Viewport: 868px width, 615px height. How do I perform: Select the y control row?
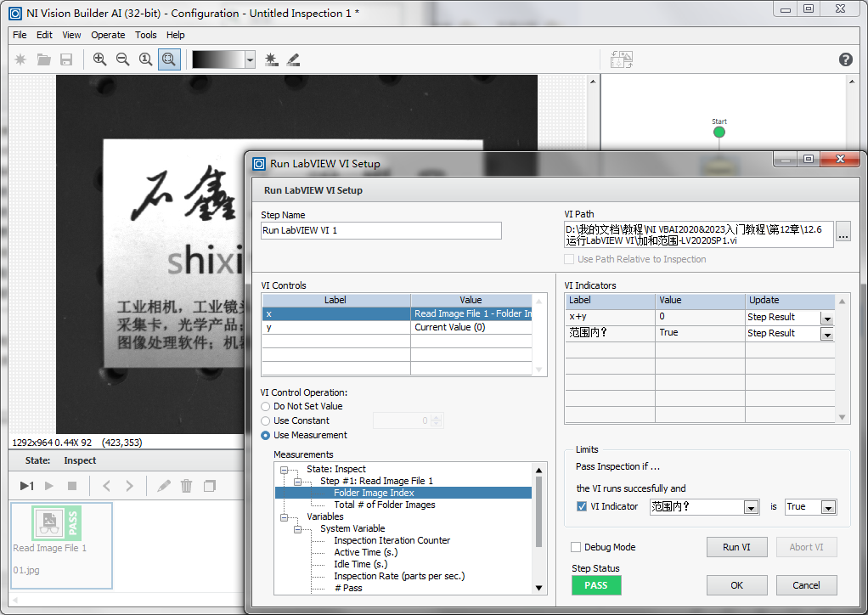pos(397,327)
